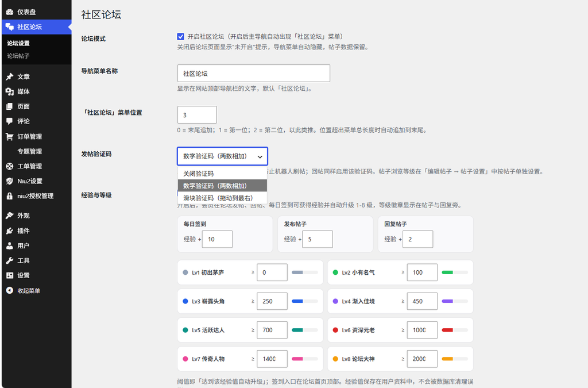The height and width of the screenshot is (388, 588).
Task: Click the shield icon for Niu2设置
Action: (x=10, y=181)
